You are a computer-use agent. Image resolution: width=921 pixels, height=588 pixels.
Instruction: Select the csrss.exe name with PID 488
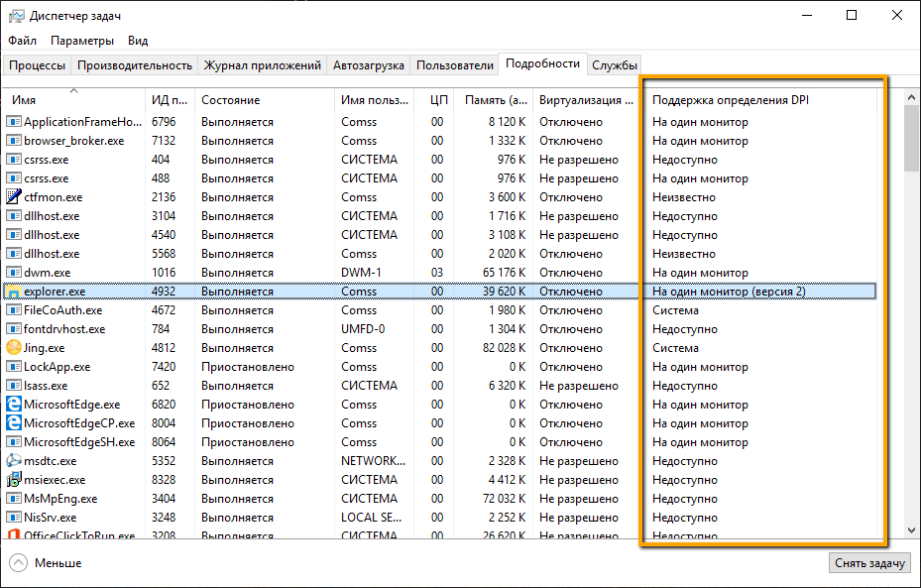pos(47,177)
